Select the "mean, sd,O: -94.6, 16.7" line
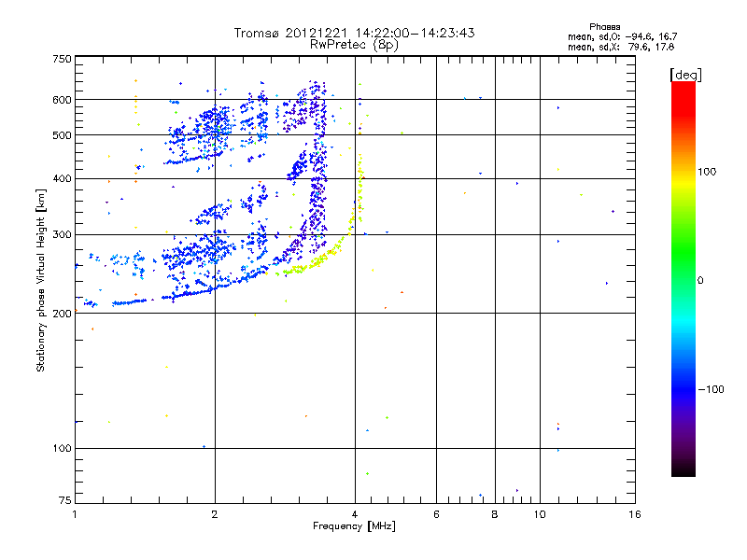 (x=622, y=36)
